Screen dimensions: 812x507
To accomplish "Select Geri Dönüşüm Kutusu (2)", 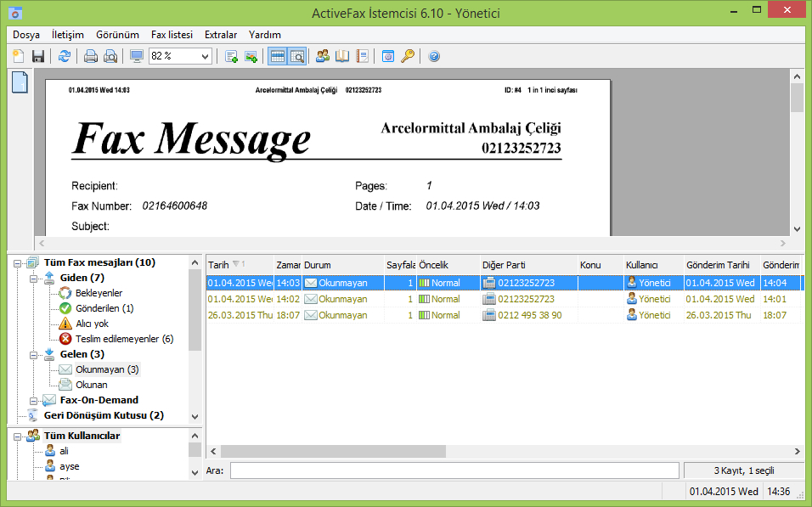I will pyautogui.click(x=104, y=415).
